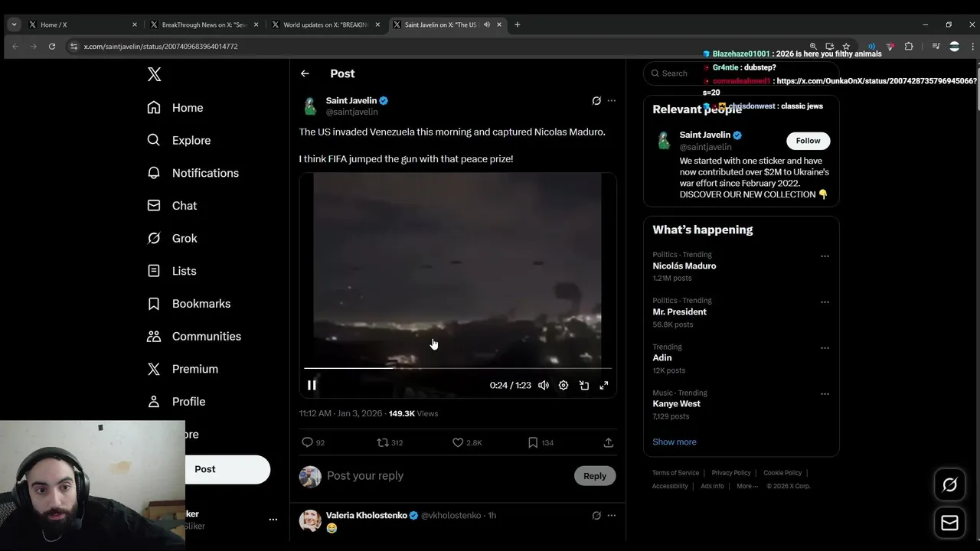Seek on the video progress bar

point(458,368)
